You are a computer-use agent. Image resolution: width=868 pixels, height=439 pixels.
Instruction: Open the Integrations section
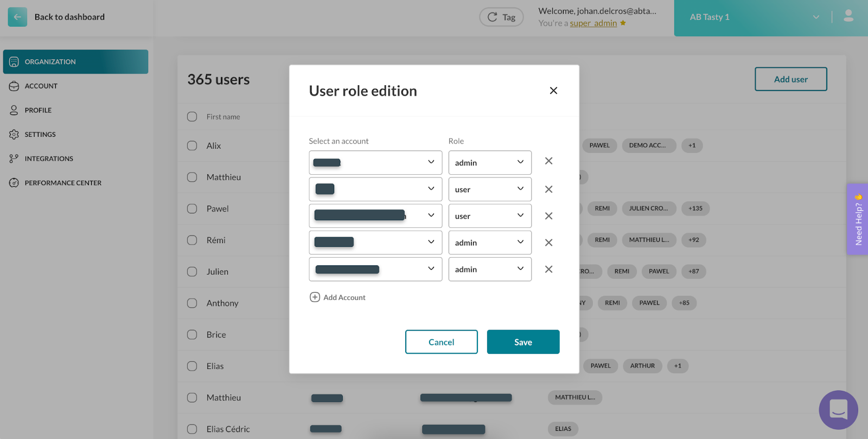pos(48,158)
